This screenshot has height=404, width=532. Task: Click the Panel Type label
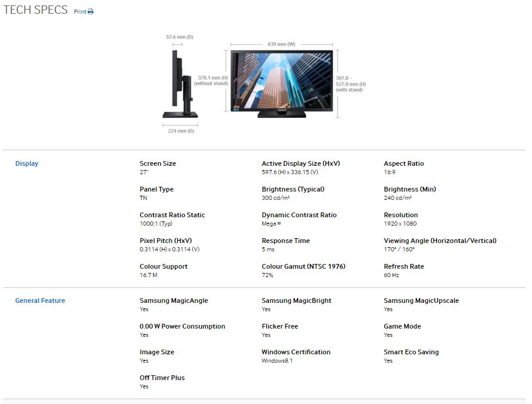click(156, 189)
